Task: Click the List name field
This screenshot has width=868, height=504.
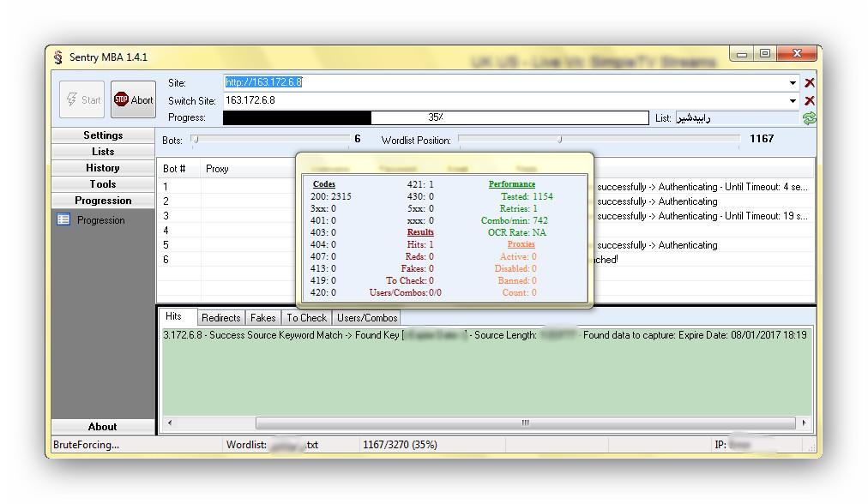Action: (x=738, y=117)
